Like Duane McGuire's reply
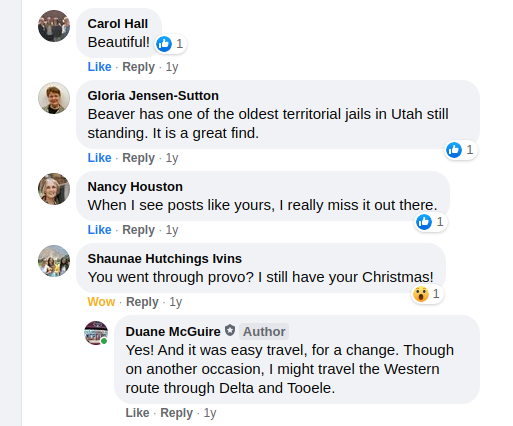 tap(137, 413)
